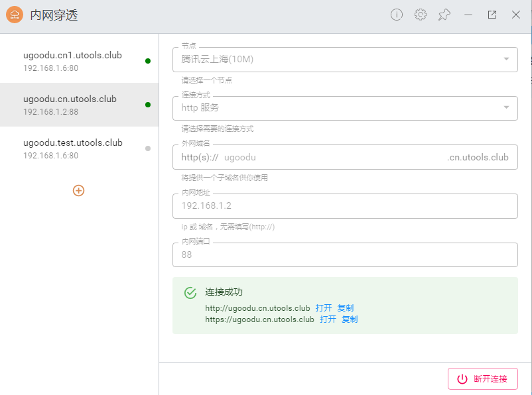
Task: Click the http://ugoodu.cn.utools.club URL text
Action: [257, 308]
